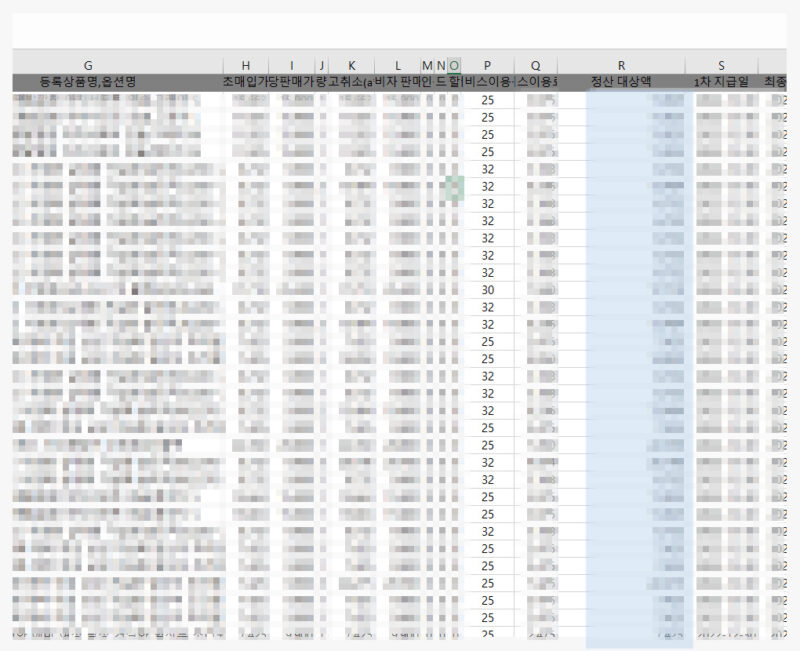This screenshot has width=800, height=651.
Task: Select column L header
Action: pos(397,65)
